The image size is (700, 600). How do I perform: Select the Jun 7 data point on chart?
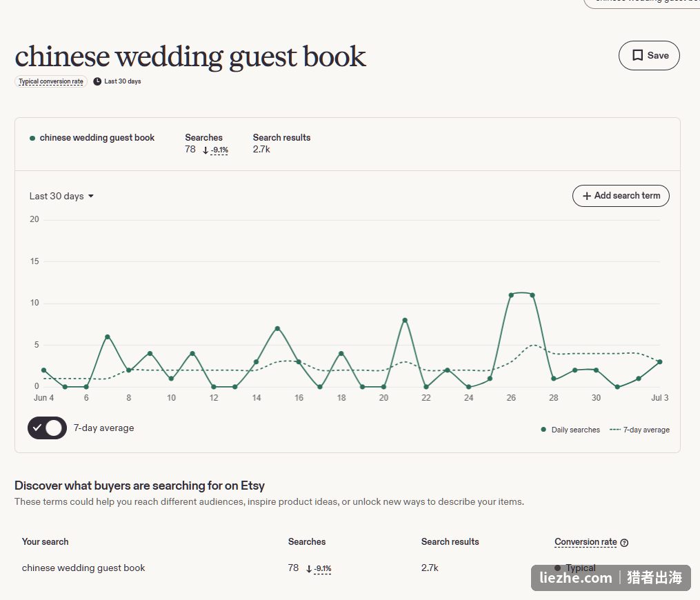click(107, 337)
